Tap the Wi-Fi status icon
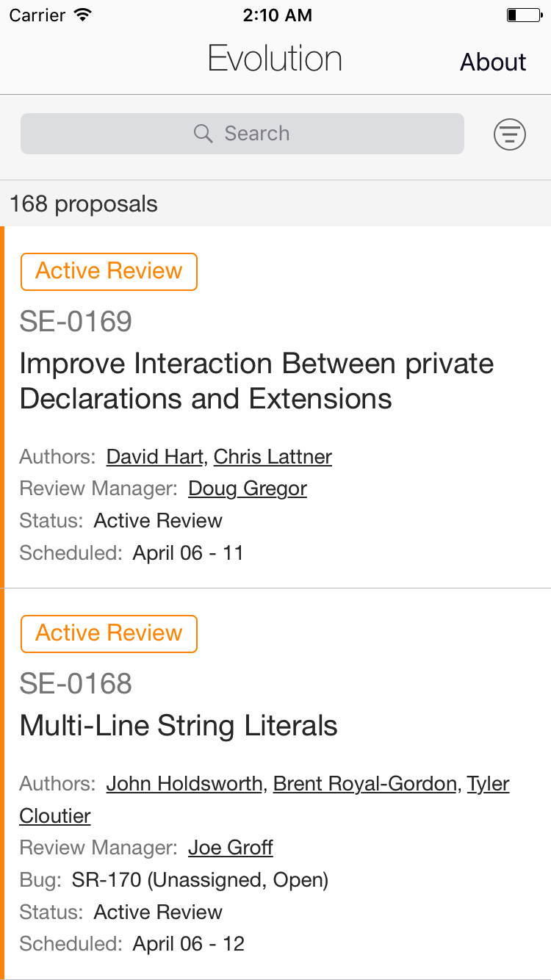Viewport: 551px width, 980px height. tap(83, 15)
